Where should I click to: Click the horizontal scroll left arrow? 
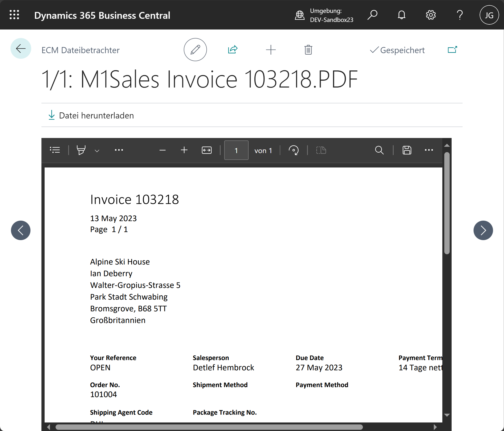[48, 427]
